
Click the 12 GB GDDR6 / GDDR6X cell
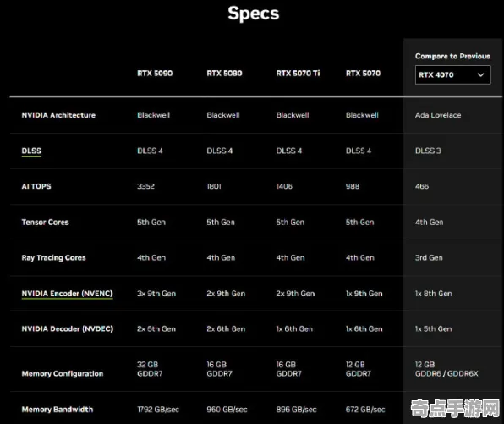click(x=446, y=369)
